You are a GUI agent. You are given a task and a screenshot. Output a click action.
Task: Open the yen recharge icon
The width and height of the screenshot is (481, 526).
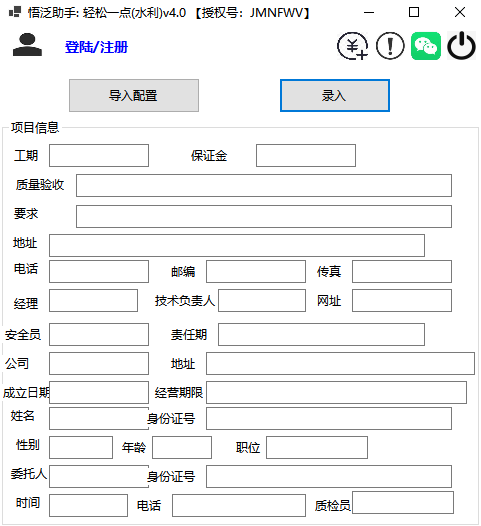tap(353, 46)
